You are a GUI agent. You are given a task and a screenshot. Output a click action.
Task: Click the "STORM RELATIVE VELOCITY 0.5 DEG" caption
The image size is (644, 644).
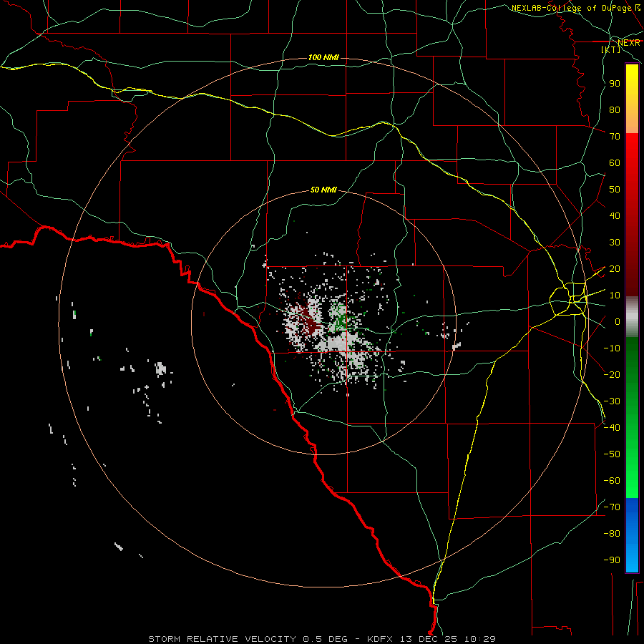pyautogui.click(x=248, y=639)
